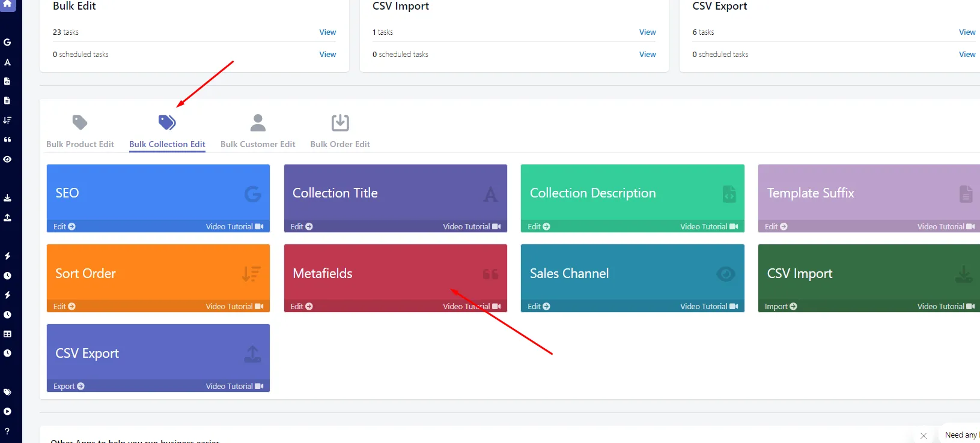Watch the Metafields Video Tutorial
The height and width of the screenshot is (443, 980).
point(472,306)
